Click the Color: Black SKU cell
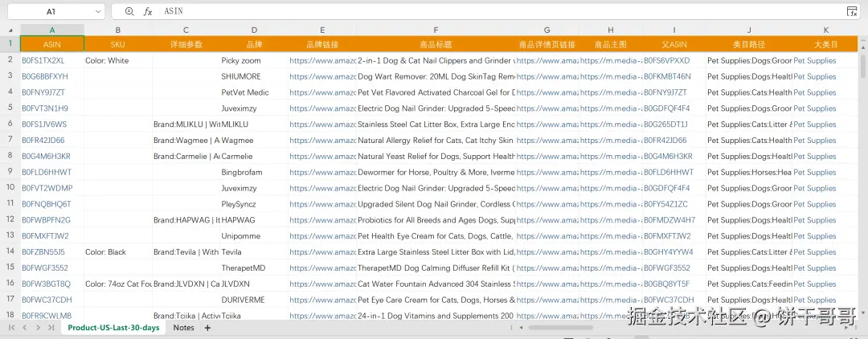This screenshot has width=868, height=339. (x=118, y=252)
